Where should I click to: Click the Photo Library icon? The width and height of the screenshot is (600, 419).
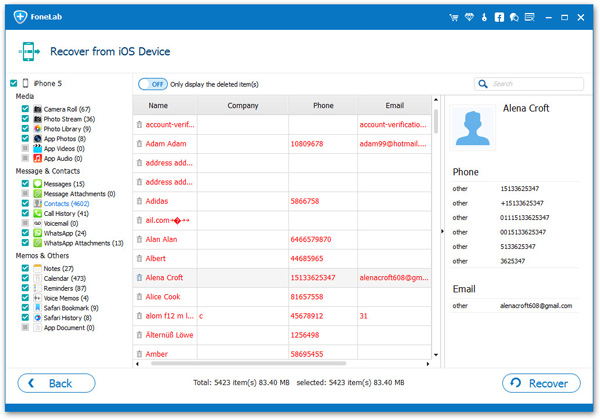point(38,129)
